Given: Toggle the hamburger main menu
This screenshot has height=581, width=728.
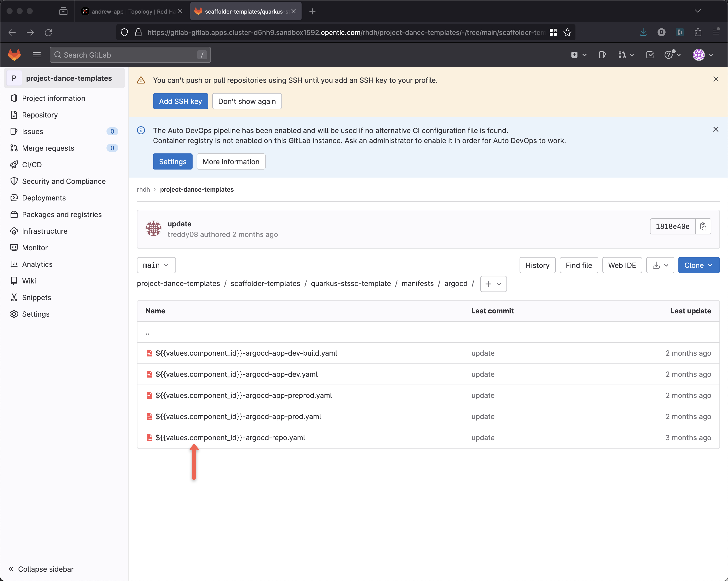Looking at the screenshot, I should pos(37,55).
